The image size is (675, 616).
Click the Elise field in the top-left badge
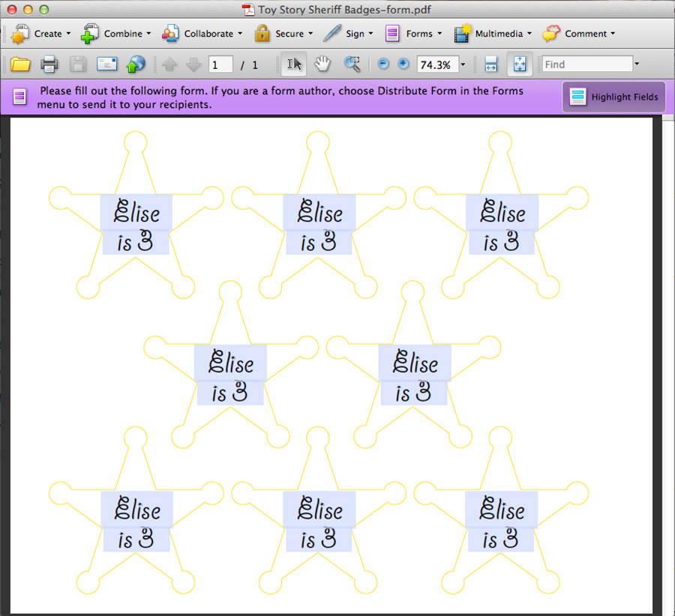click(x=136, y=212)
